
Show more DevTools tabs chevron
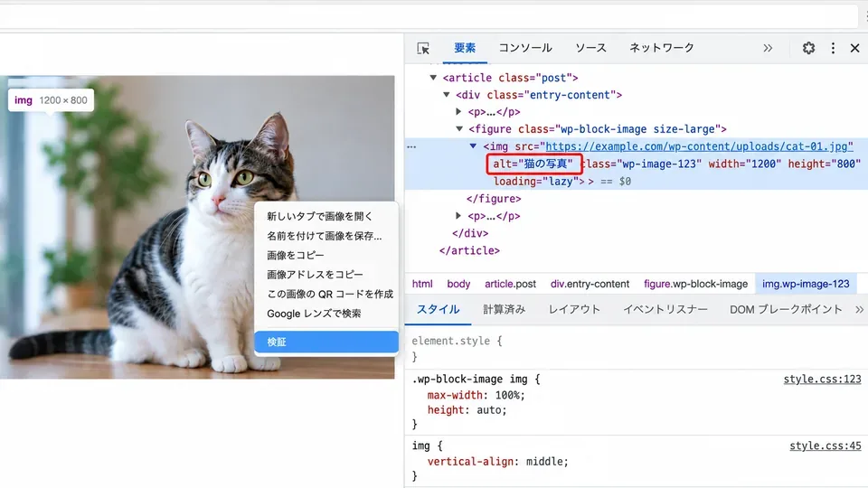coord(768,48)
